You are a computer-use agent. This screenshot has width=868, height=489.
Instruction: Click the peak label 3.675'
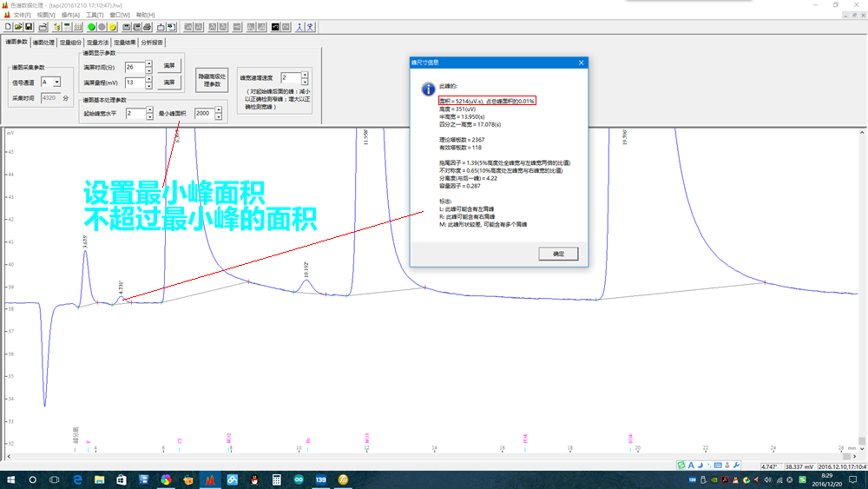coord(85,241)
